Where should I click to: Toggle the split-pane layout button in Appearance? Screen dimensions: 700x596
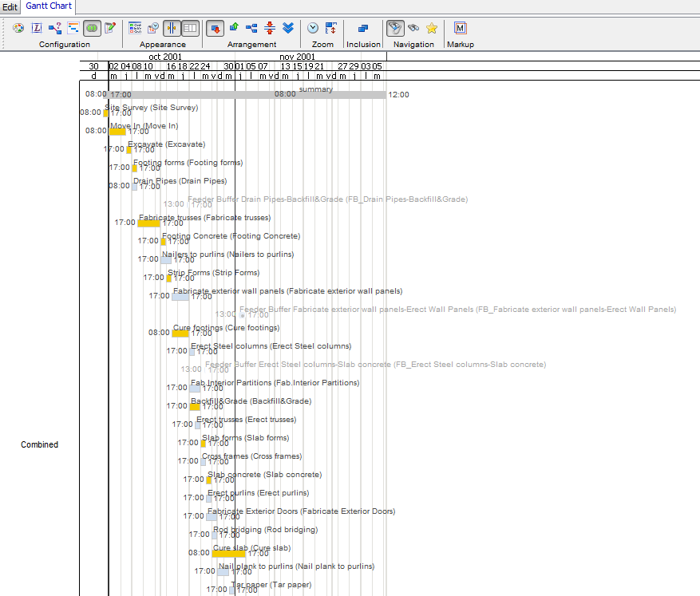pos(190,28)
